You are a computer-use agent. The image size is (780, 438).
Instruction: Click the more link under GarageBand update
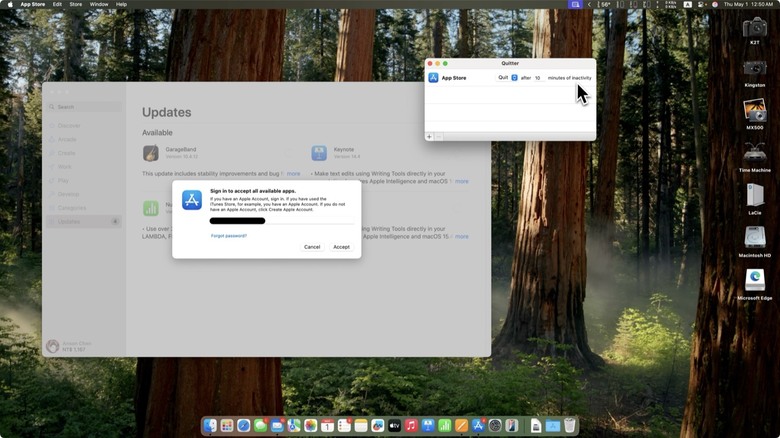tap(293, 174)
